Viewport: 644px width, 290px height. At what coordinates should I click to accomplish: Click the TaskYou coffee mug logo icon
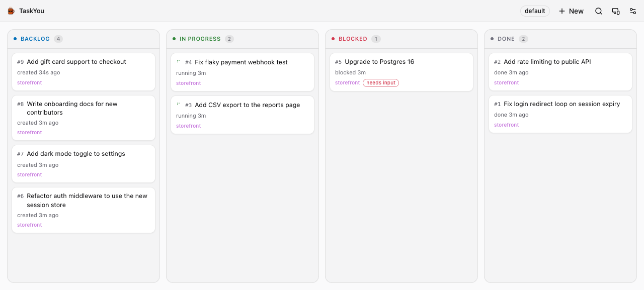[11, 11]
